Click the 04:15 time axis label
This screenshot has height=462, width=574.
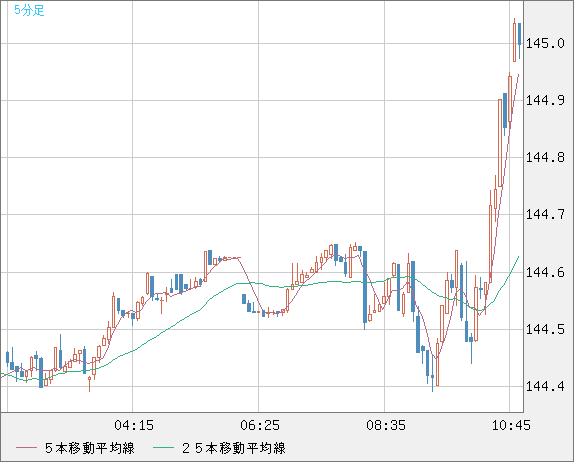click(134, 425)
